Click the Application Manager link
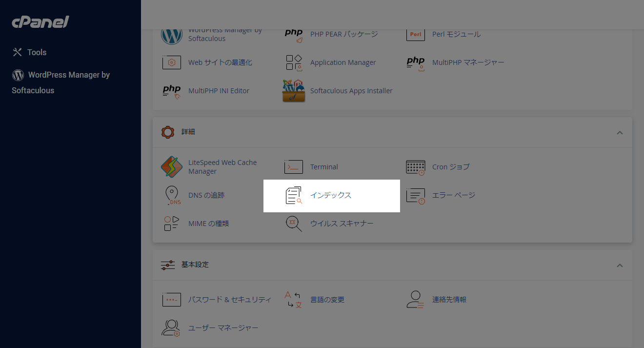The height and width of the screenshot is (348, 644). pos(342,62)
